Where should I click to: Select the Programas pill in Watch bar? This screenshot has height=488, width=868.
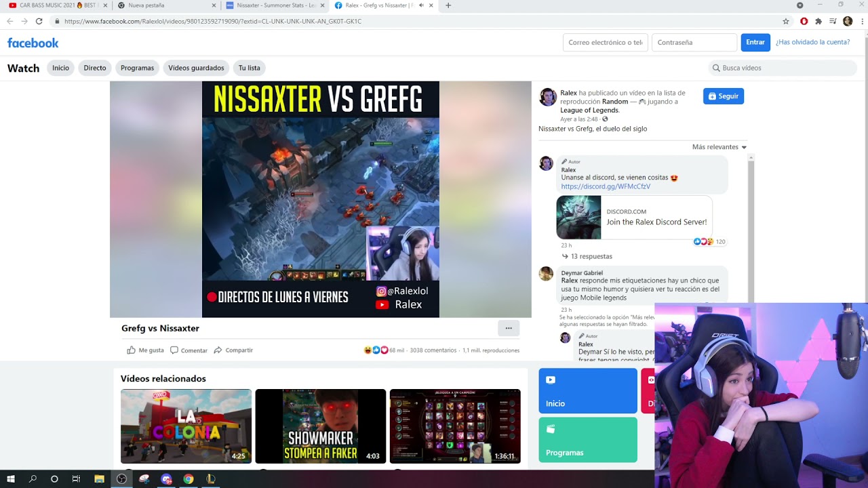click(137, 68)
